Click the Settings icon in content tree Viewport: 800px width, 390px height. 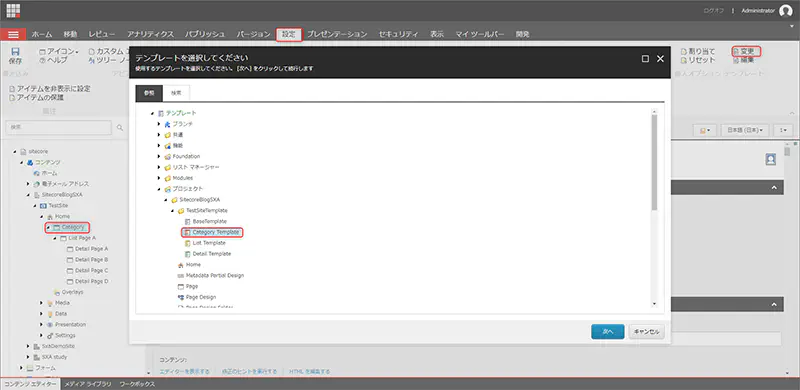(50, 335)
